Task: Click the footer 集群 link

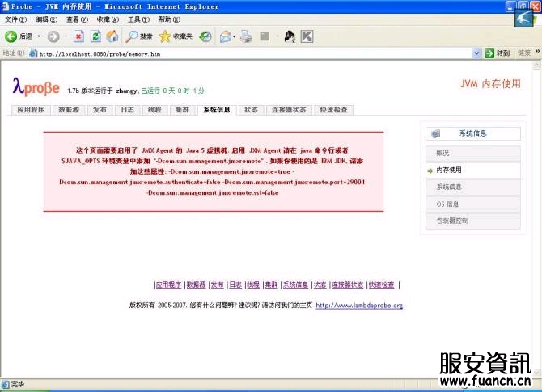Action: click(271, 285)
